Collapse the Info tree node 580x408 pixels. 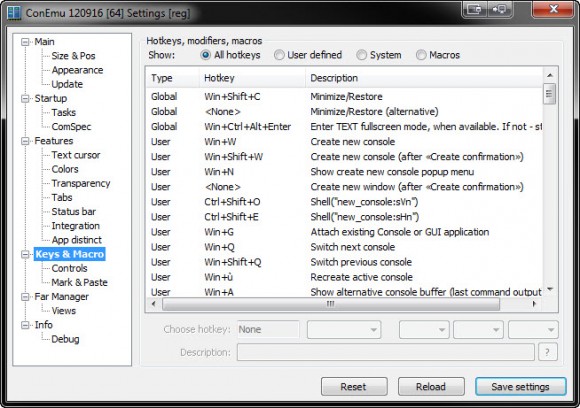(25, 325)
